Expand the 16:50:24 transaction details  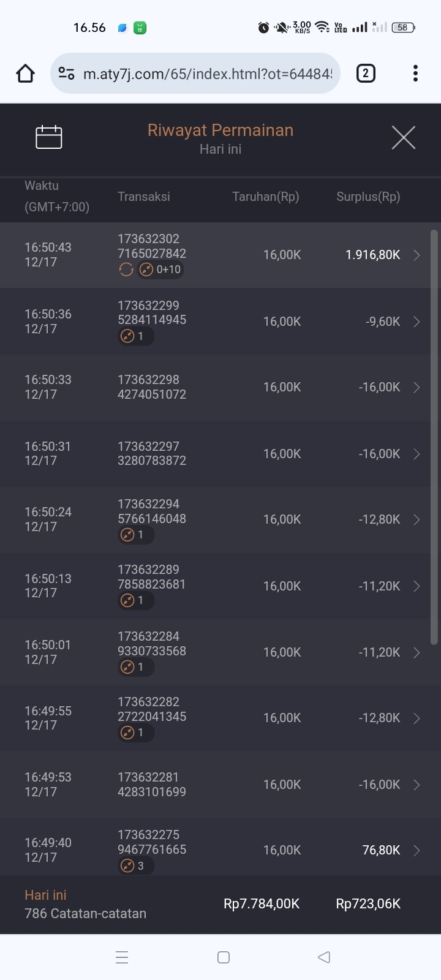417,520
